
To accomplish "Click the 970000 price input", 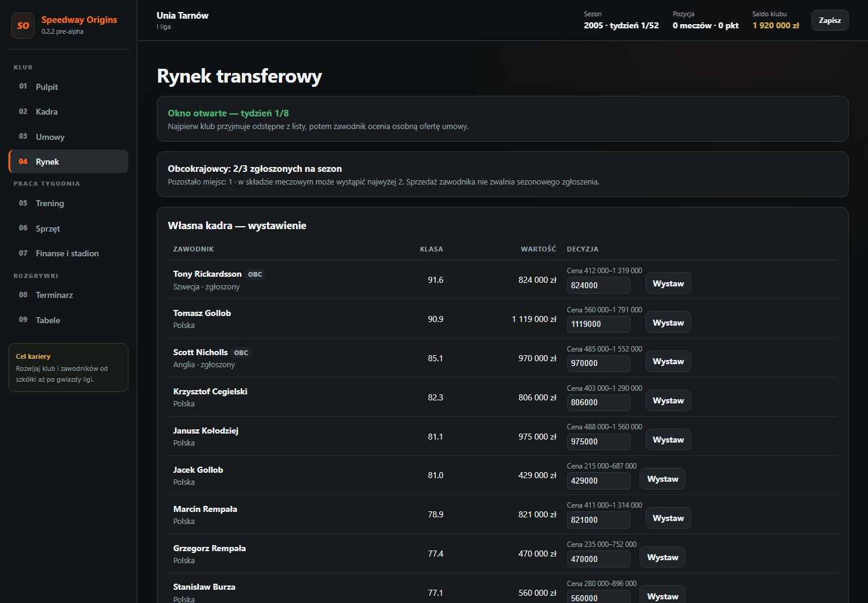I will [599, 363].
